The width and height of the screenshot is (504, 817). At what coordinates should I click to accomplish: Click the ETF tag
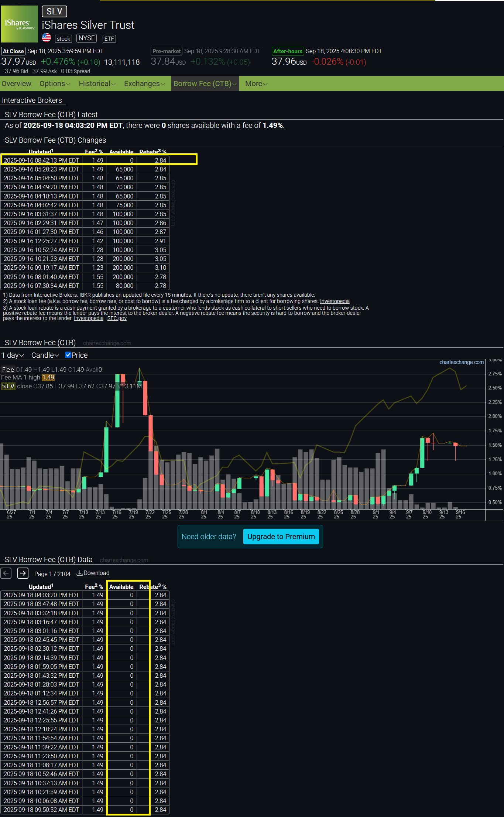[x=109, y=38]
